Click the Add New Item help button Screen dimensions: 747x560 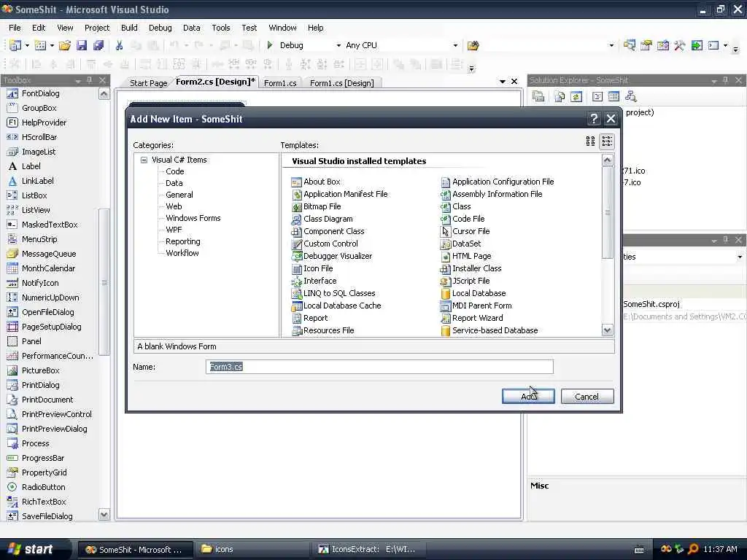coord(594,119)
